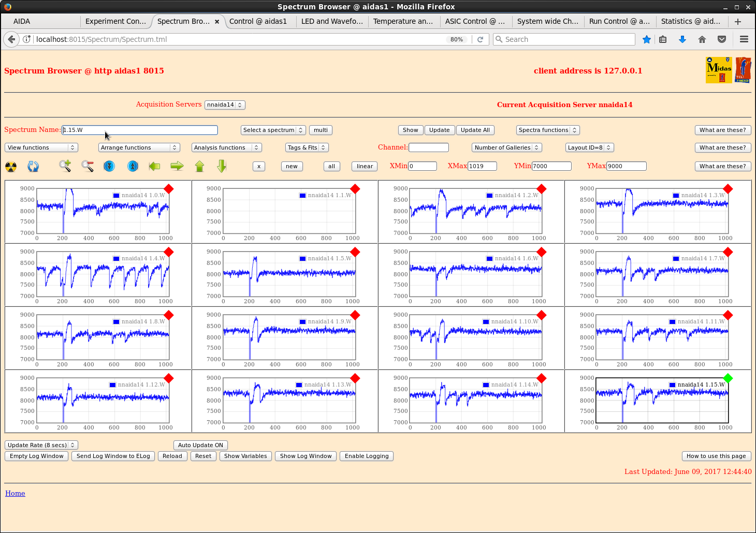756x533 pixels.
Task: Close the Spectrum Browser tab
Action: 217,22
